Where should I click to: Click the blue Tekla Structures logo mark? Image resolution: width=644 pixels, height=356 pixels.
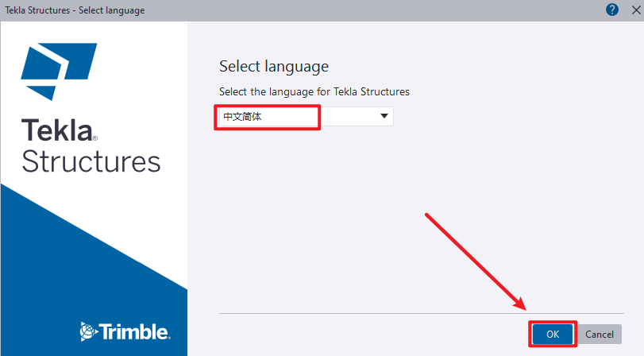tap(59, 72)
